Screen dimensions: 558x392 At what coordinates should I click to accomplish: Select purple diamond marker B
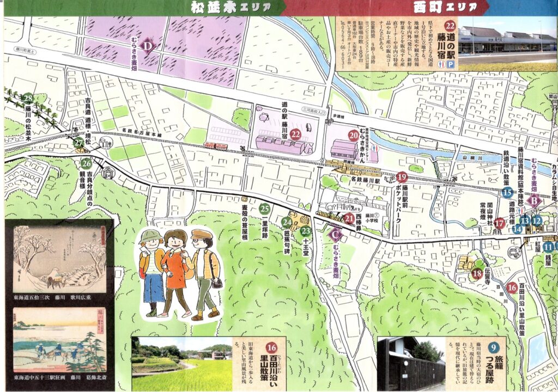tap(535, 199)
